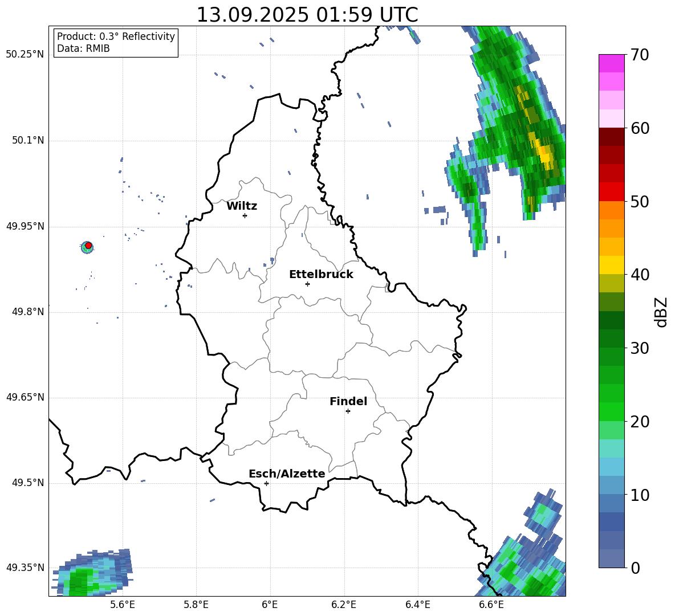The height and width of the screenshot is (616, 675).
Task: Click the 6.4°E longitude label
Action: tap(418, 605)
